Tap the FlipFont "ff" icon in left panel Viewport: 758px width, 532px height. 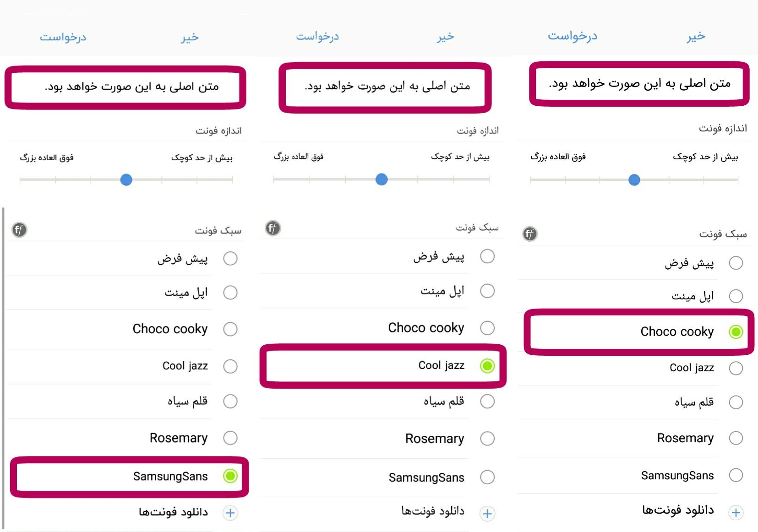[x=19, y=229]
